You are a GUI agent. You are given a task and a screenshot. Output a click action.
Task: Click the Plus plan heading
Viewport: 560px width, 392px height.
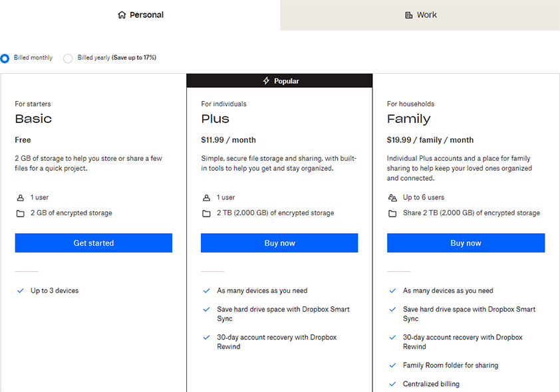[x=215, y=119]
